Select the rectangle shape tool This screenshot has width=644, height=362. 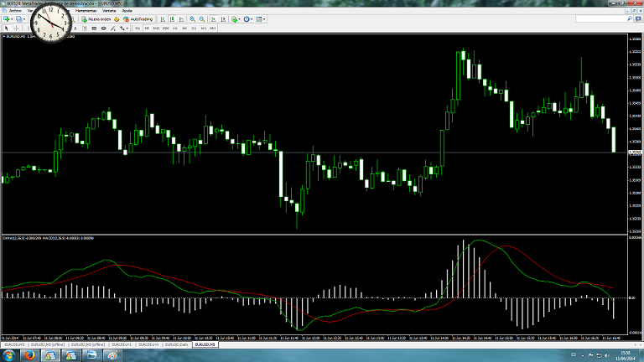click(x=94, y=28)
